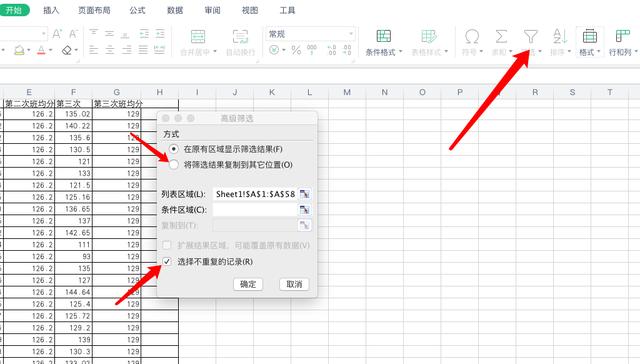The height and width of the screenshot is (364, 640).
Task: Click the 取消 button
Action: [294, 284]
